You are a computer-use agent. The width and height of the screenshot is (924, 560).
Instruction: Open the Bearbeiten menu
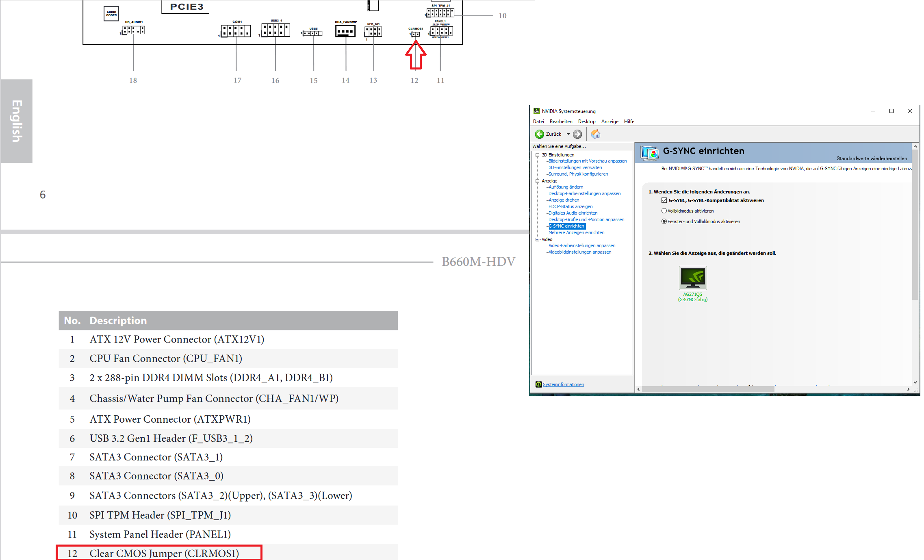tap(561, 122)
